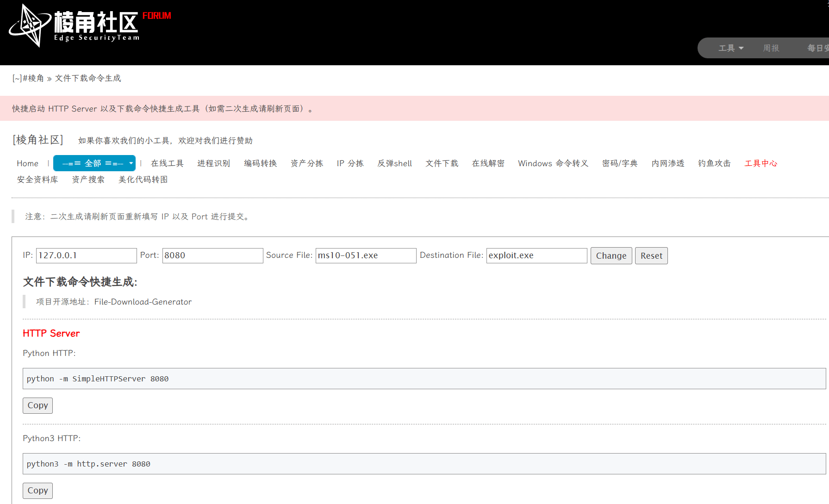
Task: Open the 内网渗透 category
Action: coord(668,163)
